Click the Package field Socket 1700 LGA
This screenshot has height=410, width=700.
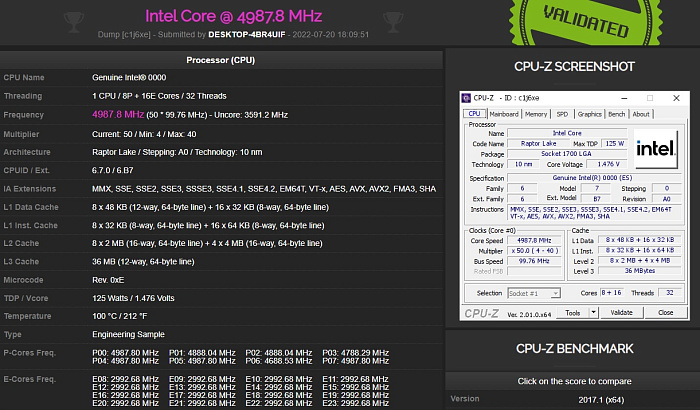pos(566,154)
